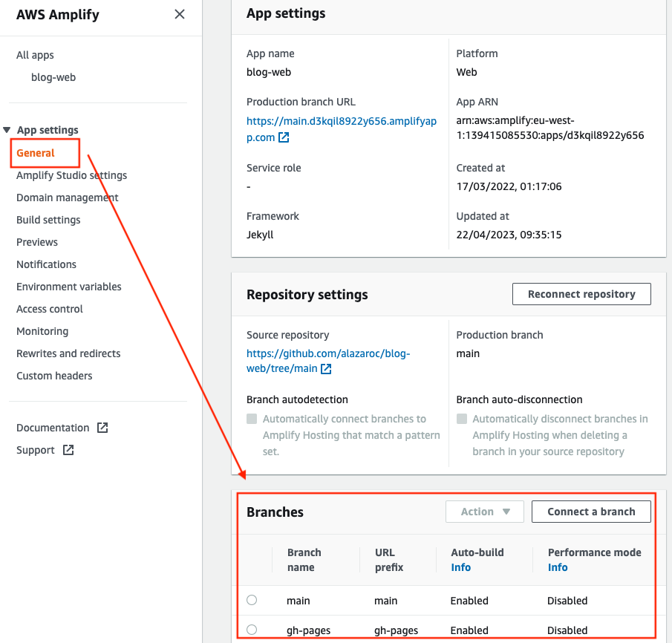
Task: Open Build settings
Action: [x=48, y=220]
